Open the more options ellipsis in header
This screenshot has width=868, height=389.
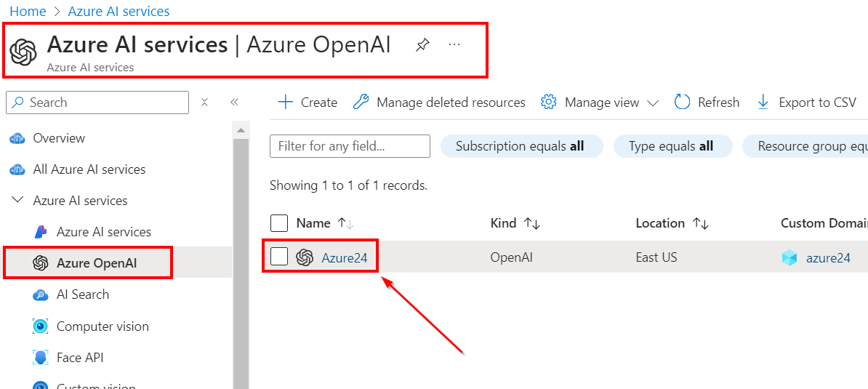454,45
